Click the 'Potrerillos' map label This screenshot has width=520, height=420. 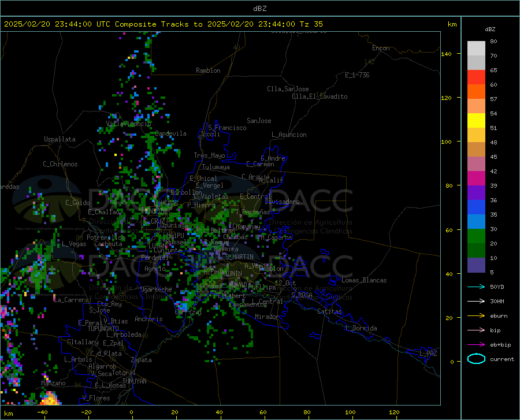[106, 237]
